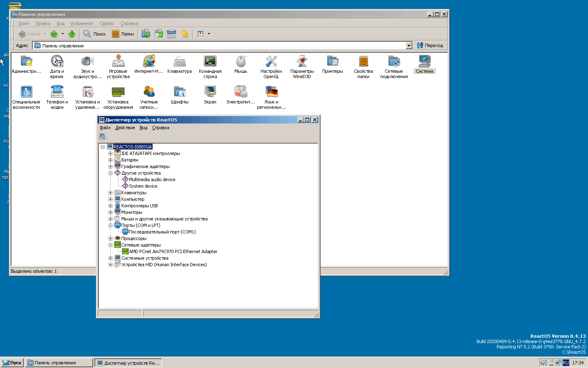
Task: Expand the Процессоры tree node
Action: click(x=110, y=239)
